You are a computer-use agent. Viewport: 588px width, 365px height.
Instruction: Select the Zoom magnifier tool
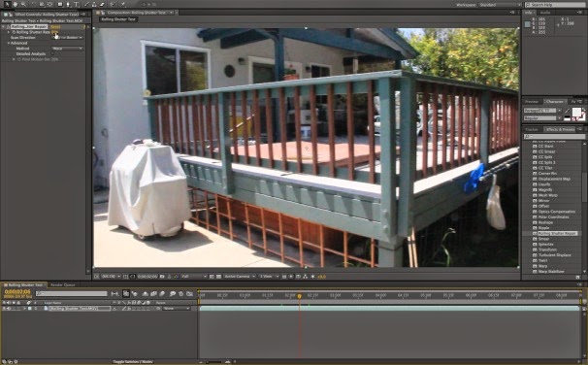click(24, 4)
